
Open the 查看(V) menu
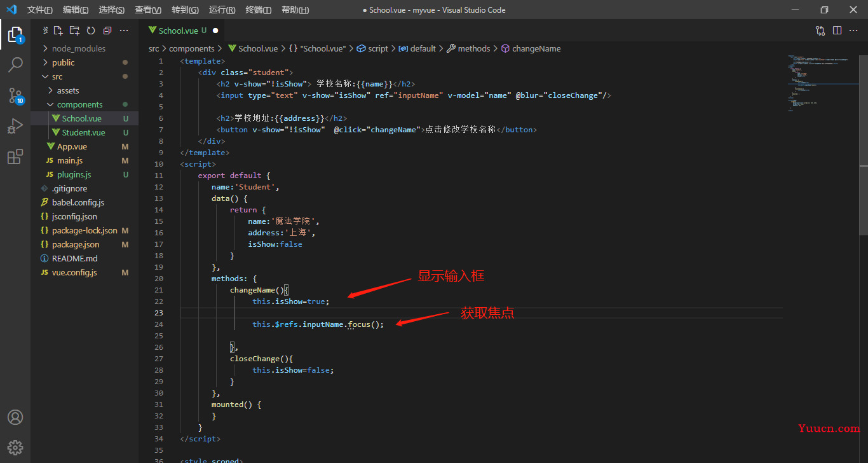148,10
